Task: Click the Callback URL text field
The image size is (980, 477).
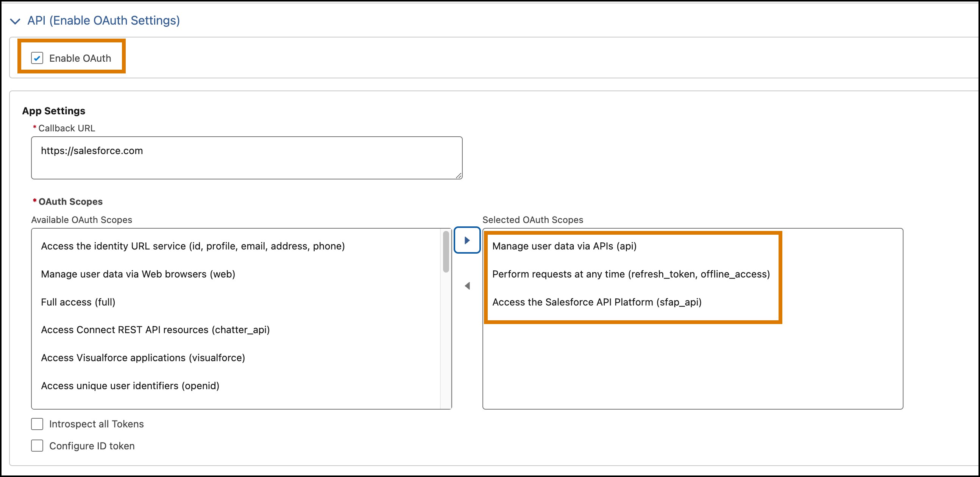Action: tap(247, 157)
